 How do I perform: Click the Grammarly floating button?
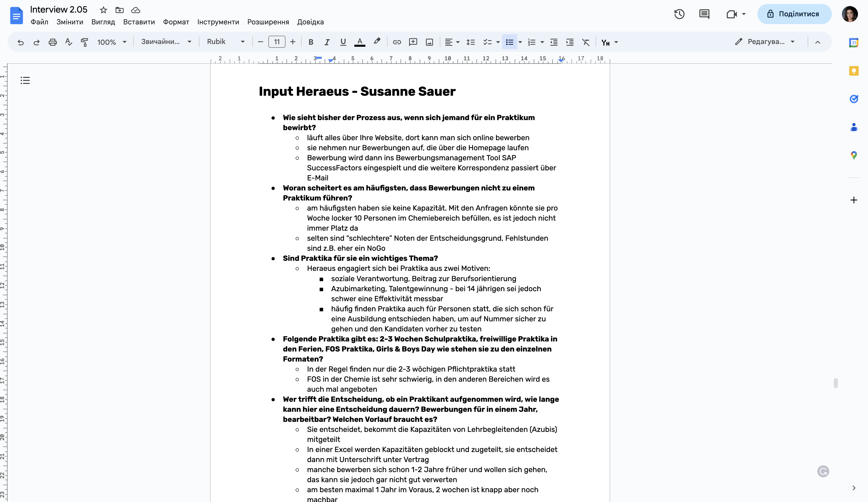tap(823, 471)
